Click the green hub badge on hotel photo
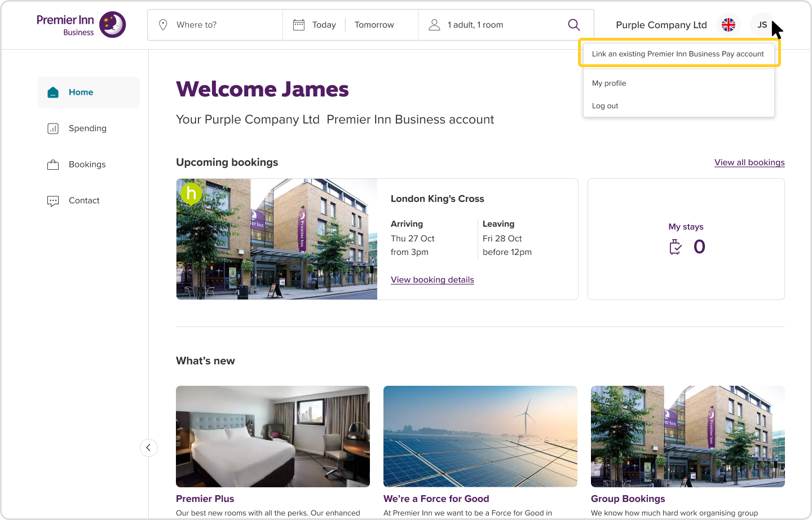The width and height of the screenshot is (812, 520). 191,193
